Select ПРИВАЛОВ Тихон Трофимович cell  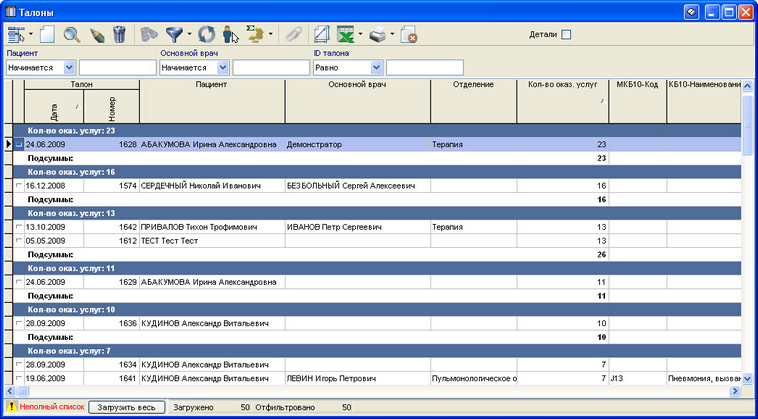pos(212,227)
